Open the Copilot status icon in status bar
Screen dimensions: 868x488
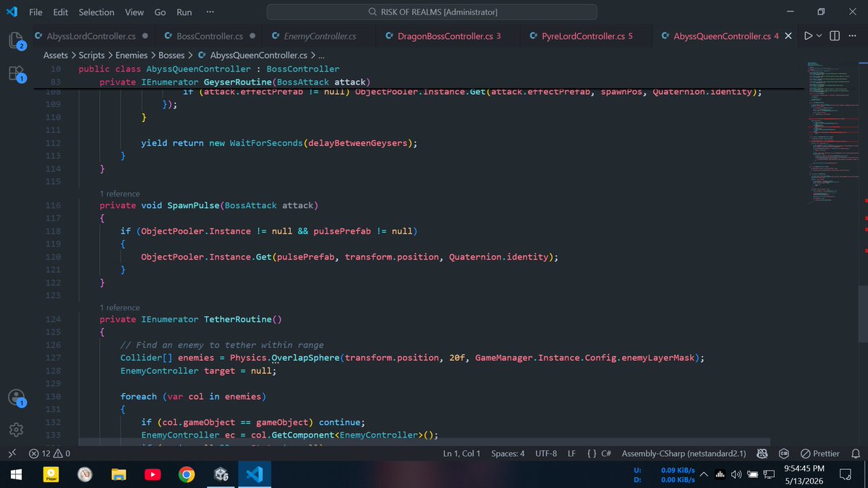point(762,453)
